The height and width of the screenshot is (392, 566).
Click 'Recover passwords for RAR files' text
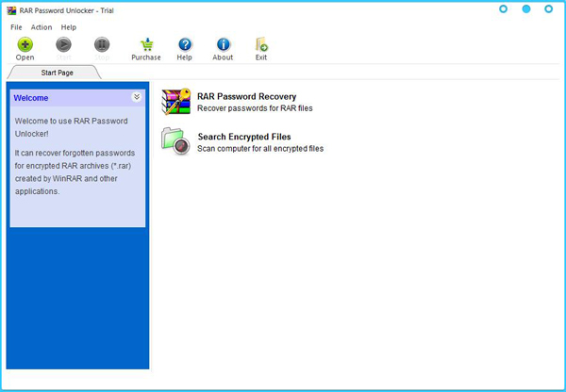tap(255, 108)
